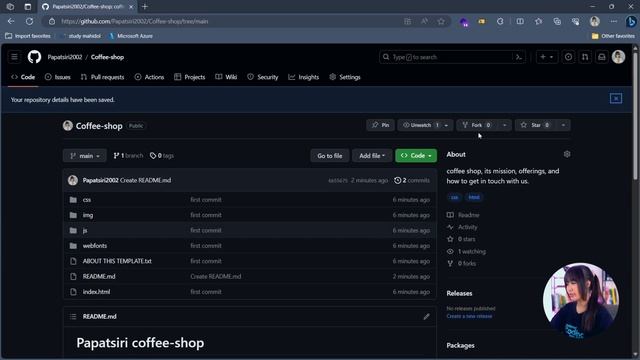Image resolution: width=640 pixels, height=360 pixels.
Task: Open the Edge profile avatar
Action: click(595, 21)
